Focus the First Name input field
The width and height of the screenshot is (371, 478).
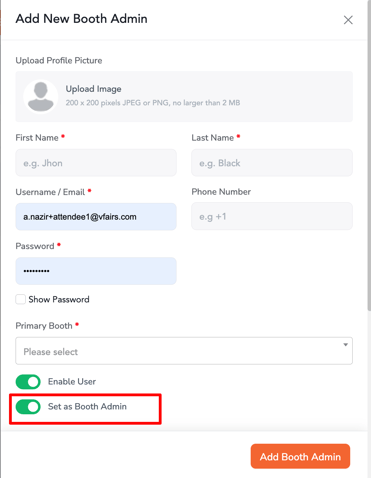coord(96,163)
